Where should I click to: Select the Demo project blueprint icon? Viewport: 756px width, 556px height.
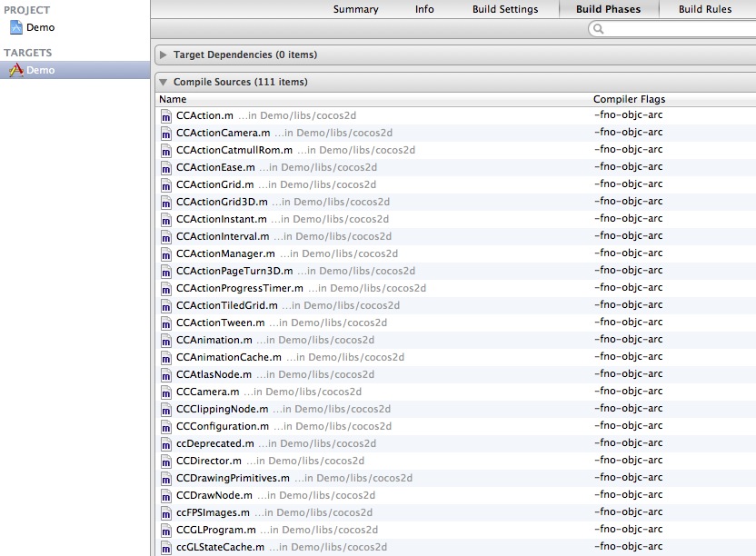(x=16, y=27)
